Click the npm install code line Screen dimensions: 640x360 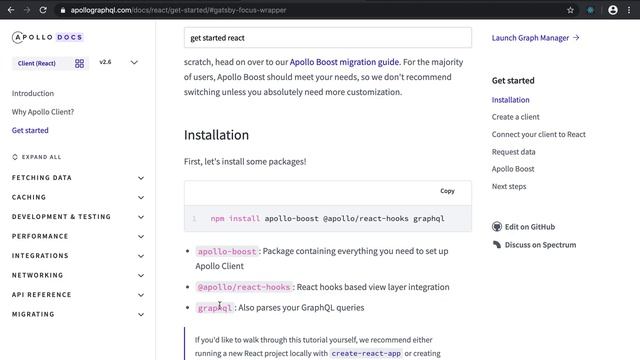[327, 218]
